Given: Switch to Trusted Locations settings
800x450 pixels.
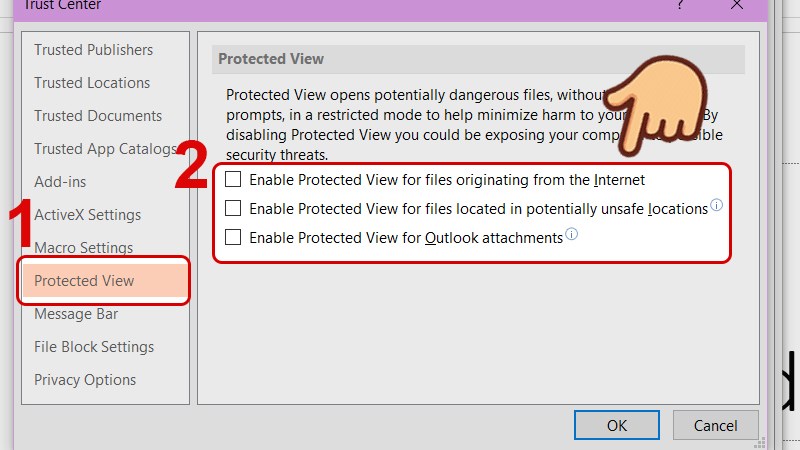Looking at the screenshot, I should coord(92,83).
